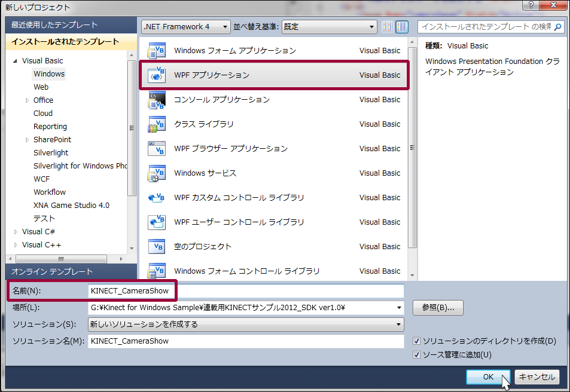Click the tree horizontal scrollbar thumb
570x392 pixels.
click(x=61, y=259)
